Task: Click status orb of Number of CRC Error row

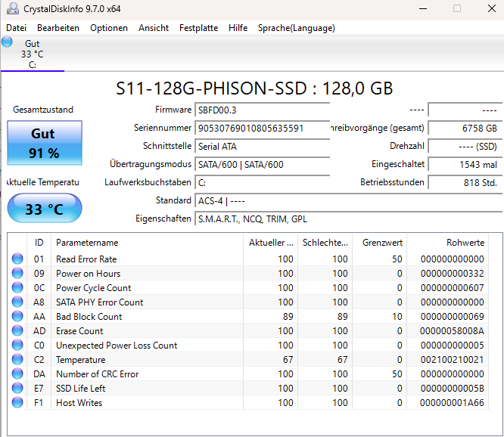Action: [17, 373]
